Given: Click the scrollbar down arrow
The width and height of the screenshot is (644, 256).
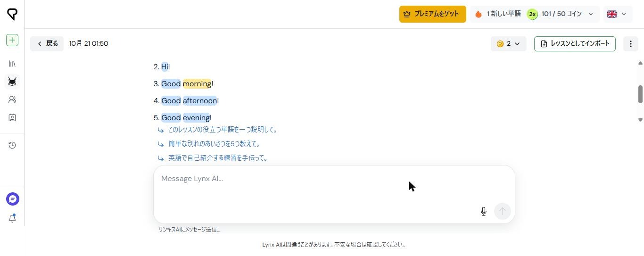Looking at the screenshot, I should [x=640, y=120].
